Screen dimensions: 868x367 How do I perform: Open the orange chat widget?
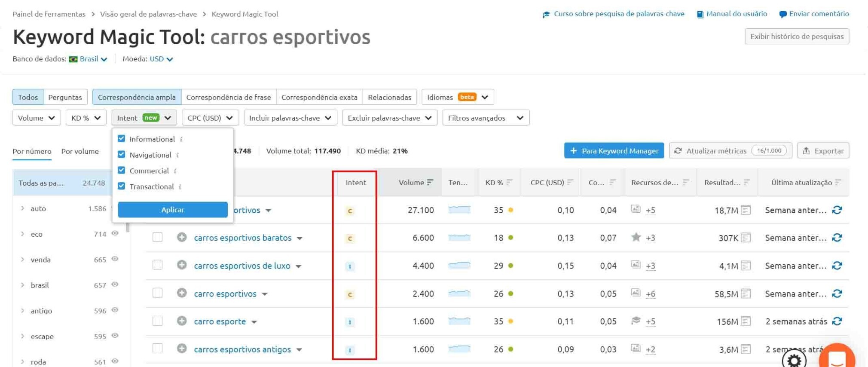(x=837, y=356)
